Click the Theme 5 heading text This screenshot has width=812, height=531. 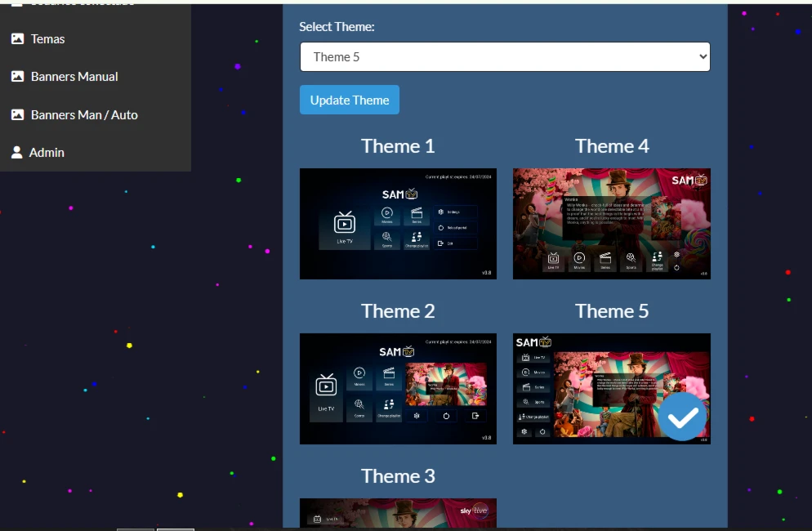pyautogui.click(x=612, y=311)
